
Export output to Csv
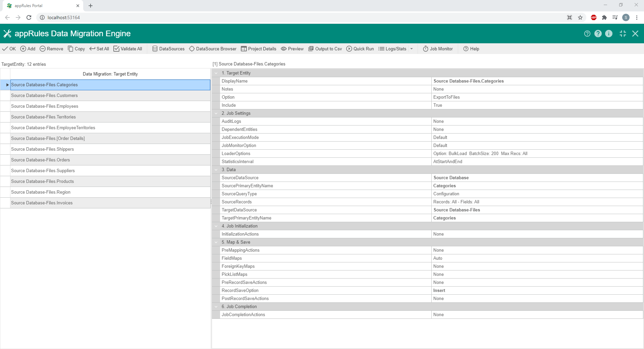click(324, 49)
